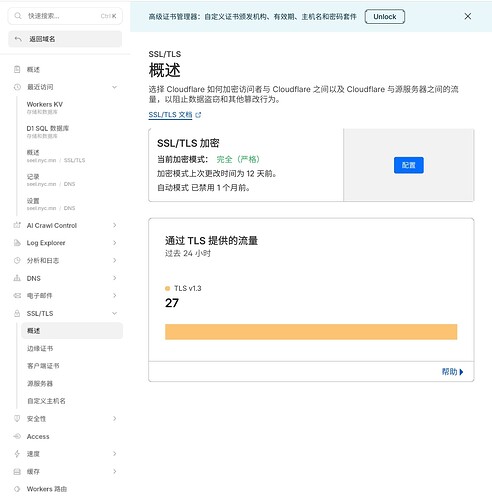Viewport: 492px width, 500px height.
Task: Collapse the 最近访问 section
Action: [x=114, y=87]
